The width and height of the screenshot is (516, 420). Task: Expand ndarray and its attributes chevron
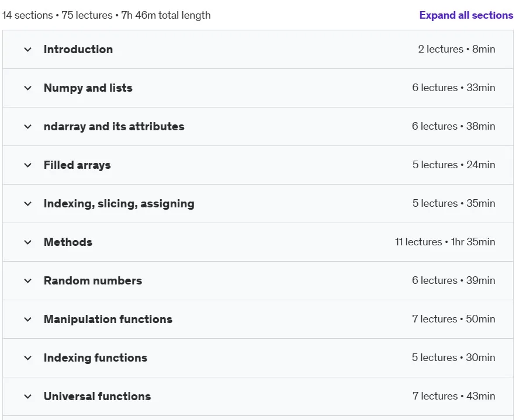28,126
